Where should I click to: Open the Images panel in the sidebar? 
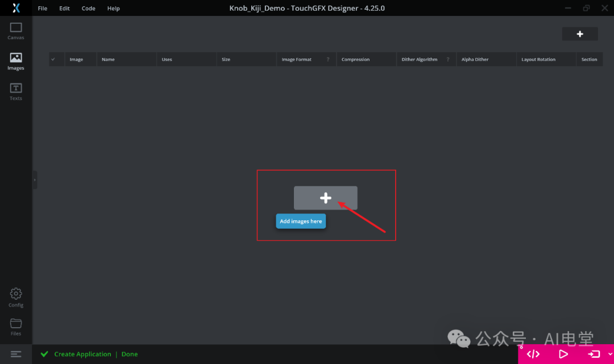pos(15,61)
